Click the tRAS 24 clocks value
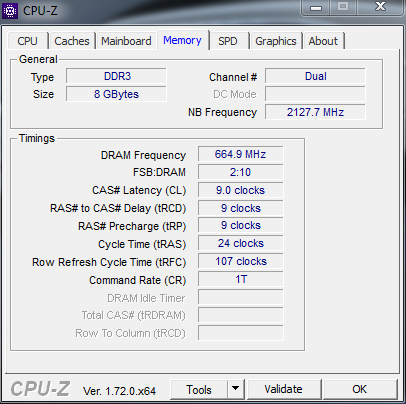Screen dimensions: 406x404 [x=241, y=243]
